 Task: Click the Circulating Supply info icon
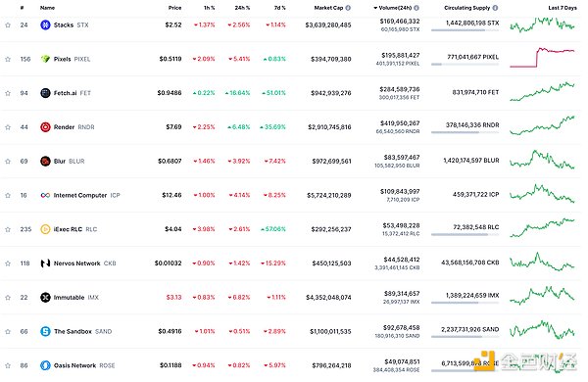click(495, 8)
